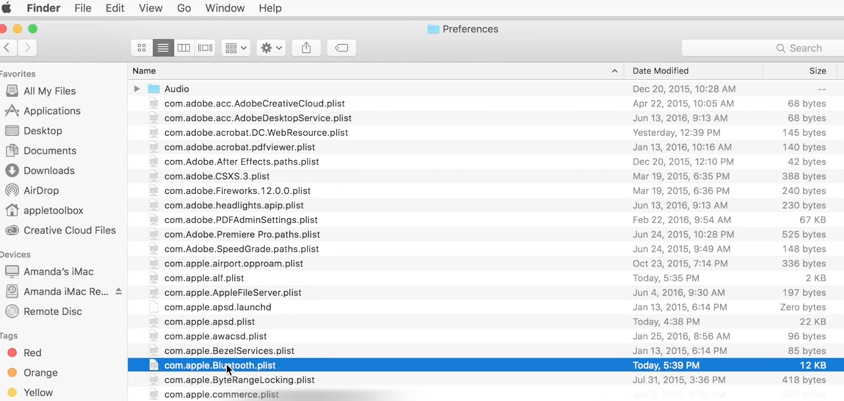Sort by Date Modified column header
Screen dimensions: 844x401
click(660, 71)
